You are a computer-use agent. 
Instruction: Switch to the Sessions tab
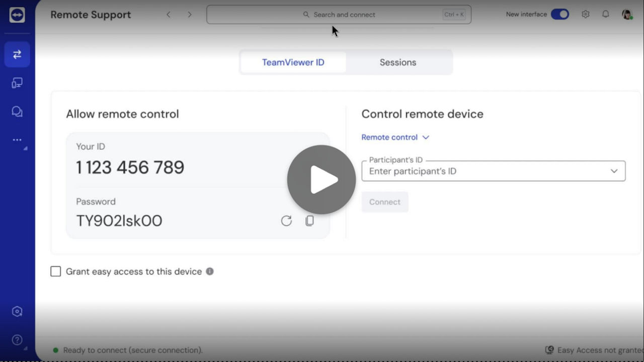click(x=398, y=62)
